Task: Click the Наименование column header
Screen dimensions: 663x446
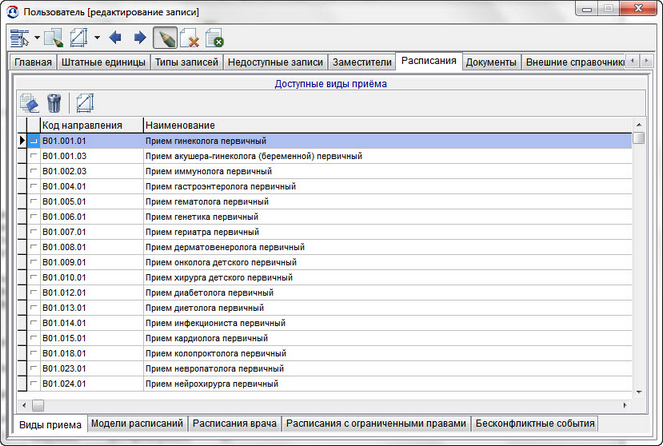Action: point(388,125)
